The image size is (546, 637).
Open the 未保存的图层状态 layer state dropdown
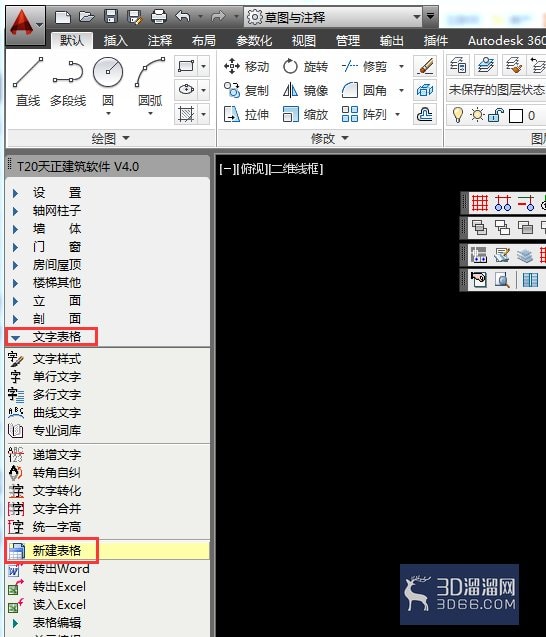tap(496, 89)
